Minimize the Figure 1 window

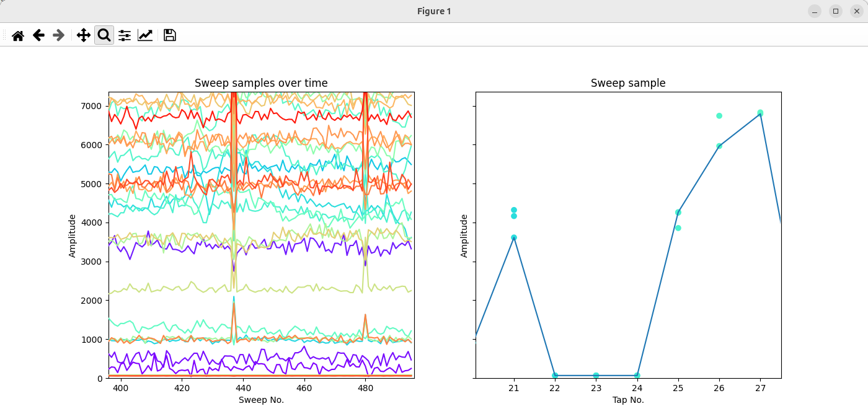(x=815, y=11)
